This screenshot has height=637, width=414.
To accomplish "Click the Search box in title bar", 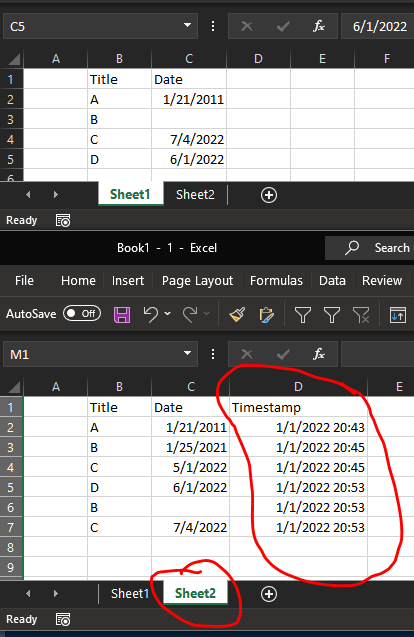I will pos(370,248).
